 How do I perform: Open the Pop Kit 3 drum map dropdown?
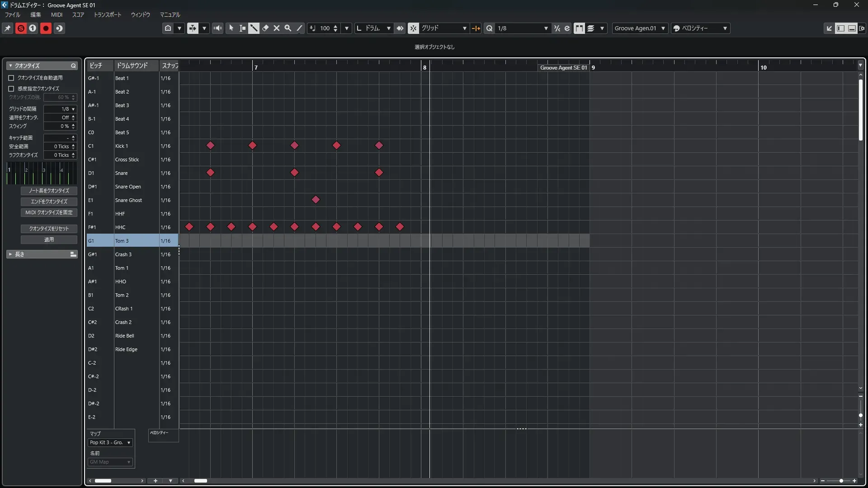click(x=110, y=442)
